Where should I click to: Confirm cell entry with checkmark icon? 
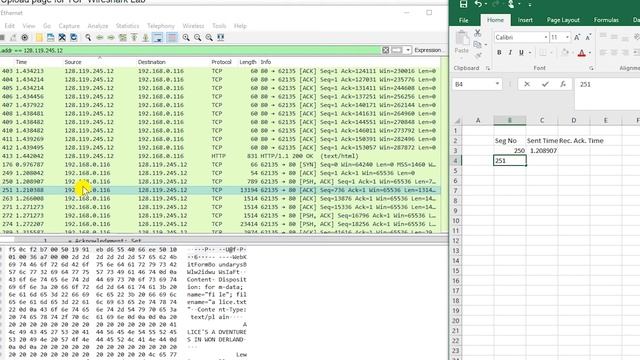point(545,84)
